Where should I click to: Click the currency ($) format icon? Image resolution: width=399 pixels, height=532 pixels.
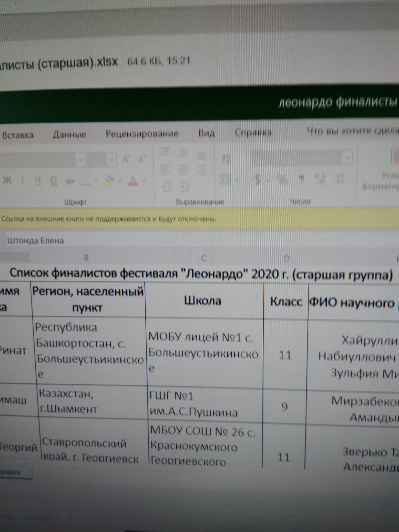[258, 180]
